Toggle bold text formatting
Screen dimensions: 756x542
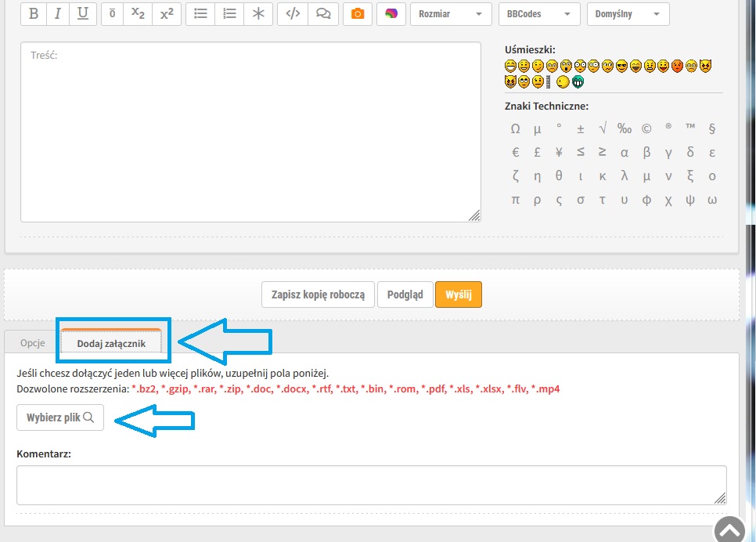[x=33, y=14]
